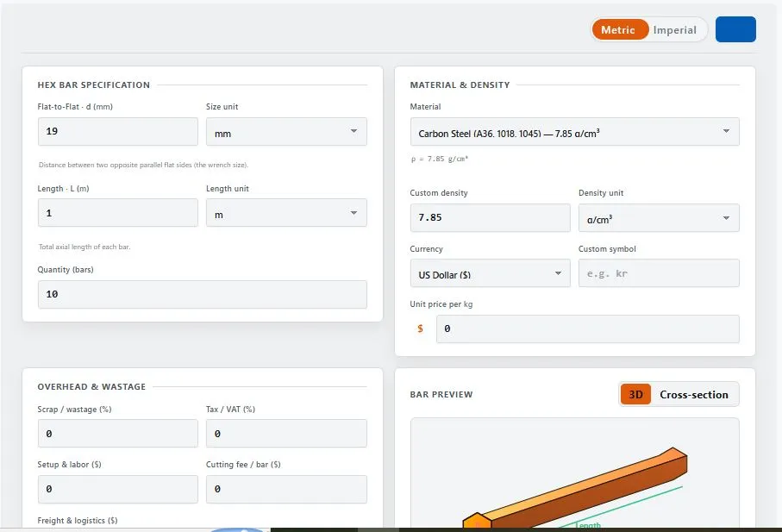
Task: Edit the Length L value field
Action: (118, 213)
